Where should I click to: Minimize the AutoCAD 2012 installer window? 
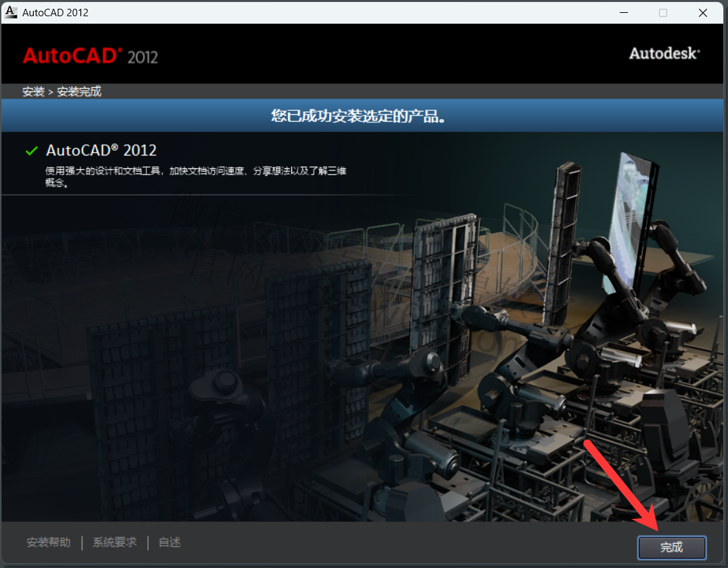click(623, 12)
